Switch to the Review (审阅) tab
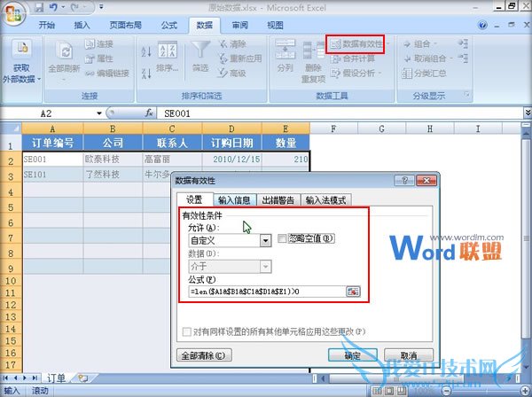The height and width of the screenshot is (397, 532). (x=240, y=25)
